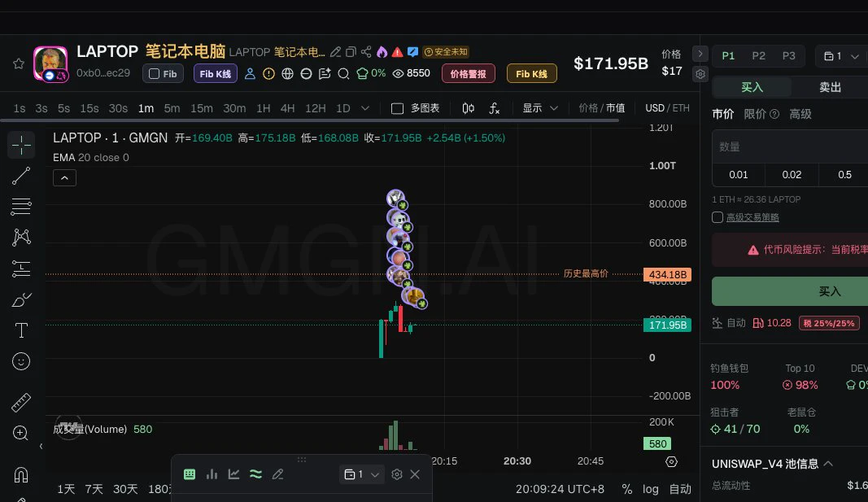868x502 pixels.
Task: Select the forecast position tool
Action: [x=21, y=268]
